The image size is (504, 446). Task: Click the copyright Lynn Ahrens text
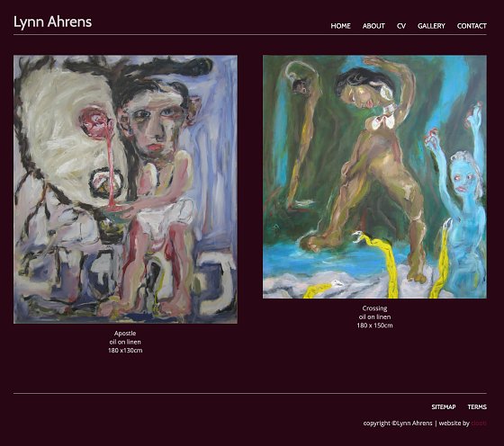click(x=398, y=424)
